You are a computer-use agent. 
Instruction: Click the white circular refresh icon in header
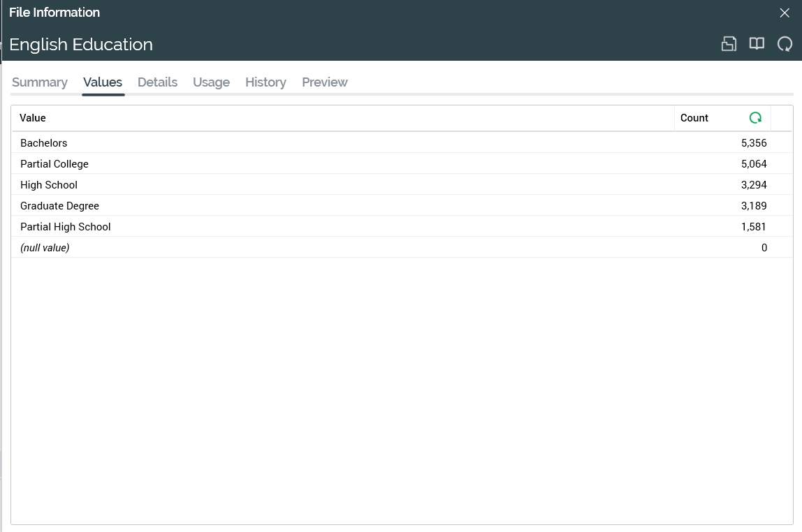point(785,44)
